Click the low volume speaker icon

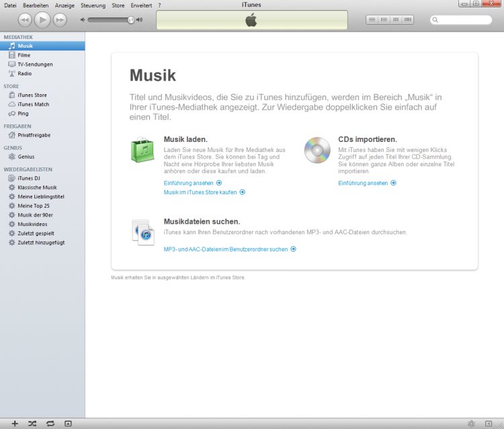[x=83, y=19]
